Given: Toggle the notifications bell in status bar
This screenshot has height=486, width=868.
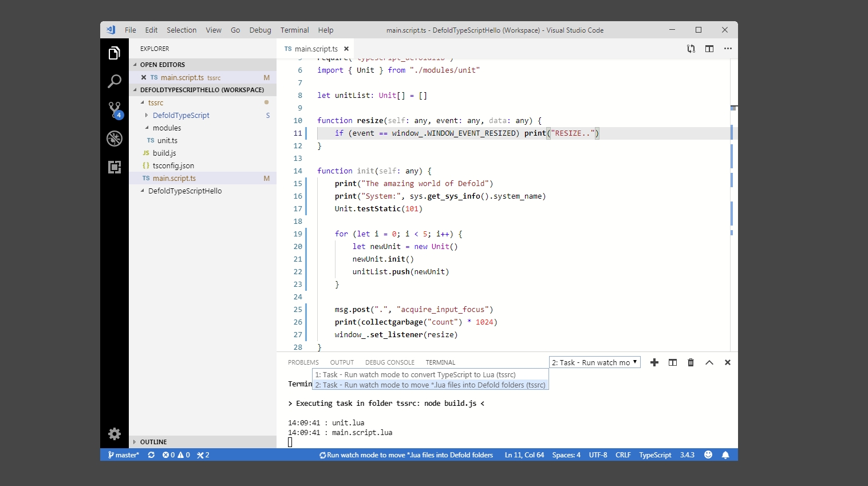Looking at the screenshot, I should pos(725,455).
